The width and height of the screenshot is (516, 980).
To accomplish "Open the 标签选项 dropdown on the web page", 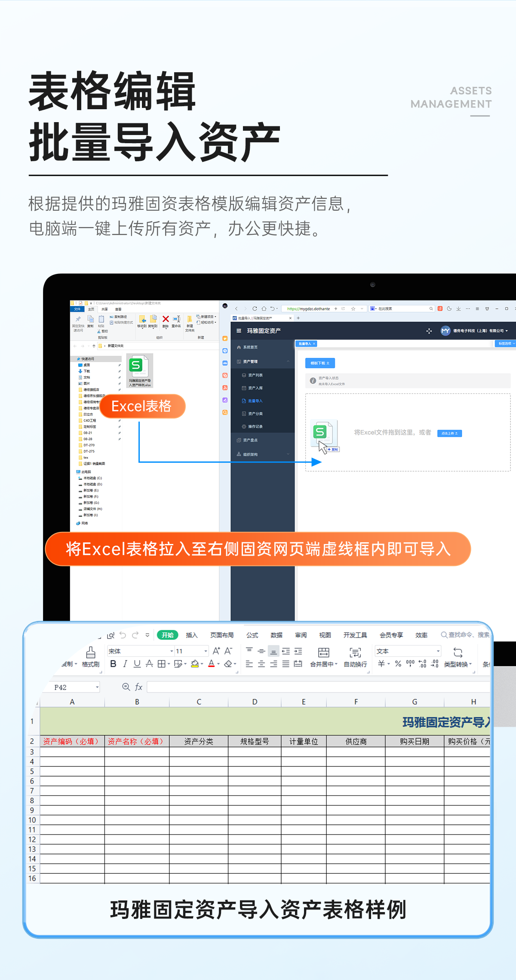I will (505, 344).
